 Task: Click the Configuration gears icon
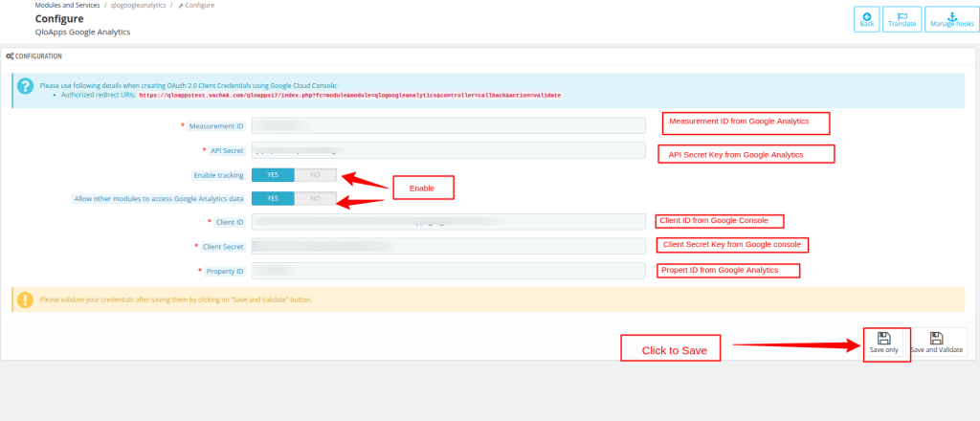pyautogui.click(x=10, y=56)
